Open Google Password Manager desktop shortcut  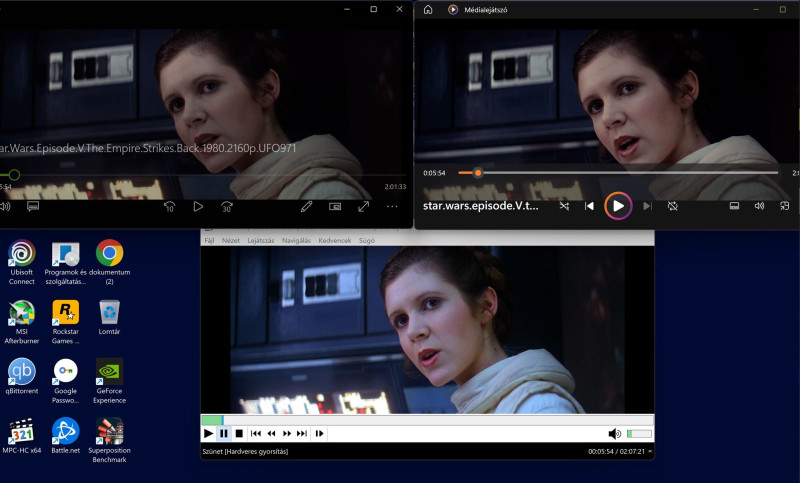[65, 381]
